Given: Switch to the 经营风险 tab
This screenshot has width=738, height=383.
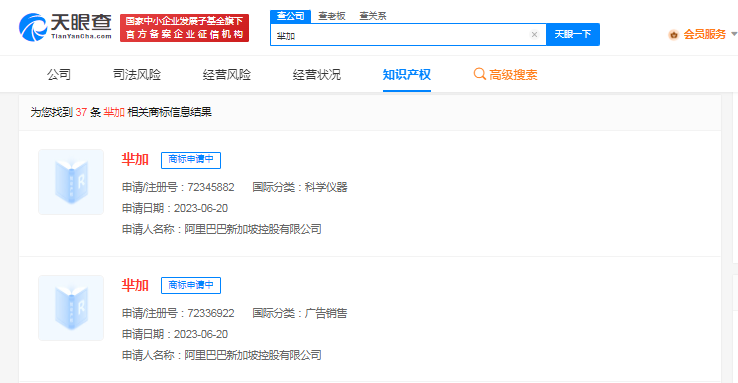Looking at the screenshot, I should pos(227,74).
